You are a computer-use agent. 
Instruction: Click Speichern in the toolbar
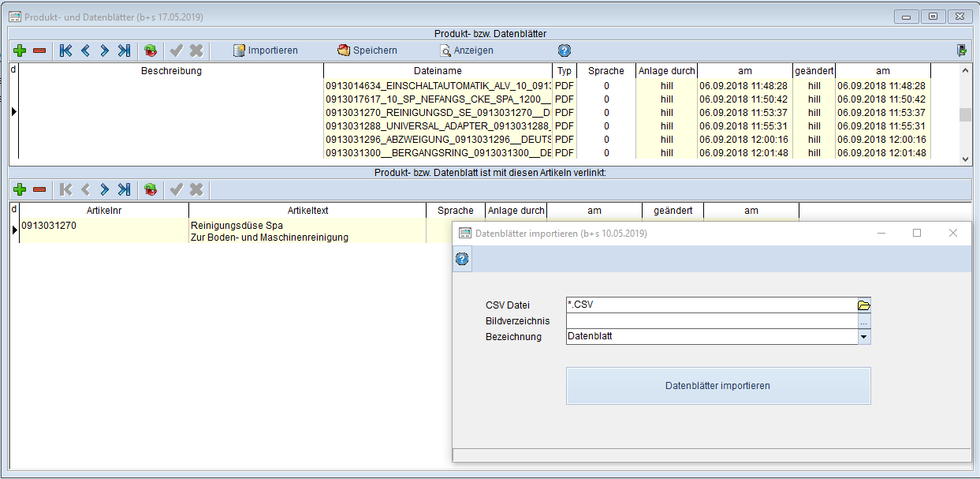point(367,51)
